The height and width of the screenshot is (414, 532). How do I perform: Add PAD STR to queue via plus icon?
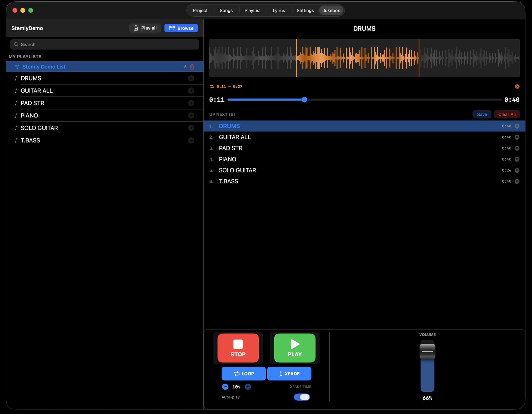(191, 103)
